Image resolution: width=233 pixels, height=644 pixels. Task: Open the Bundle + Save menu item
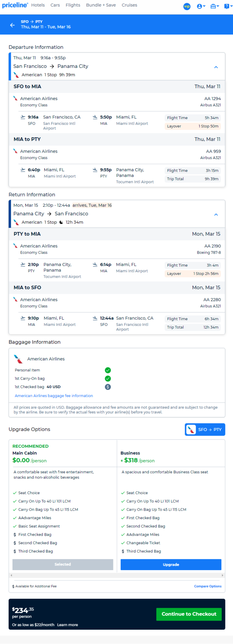(x=101, y=5)
